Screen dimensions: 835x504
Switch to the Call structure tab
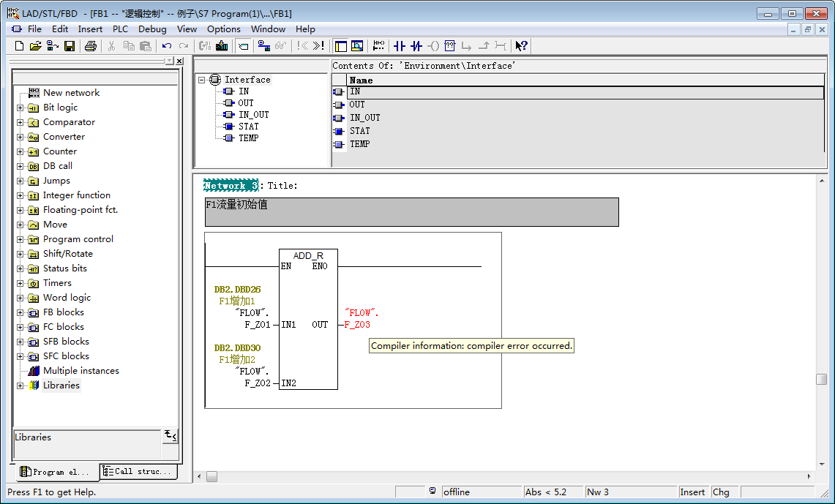pos(139,472)
